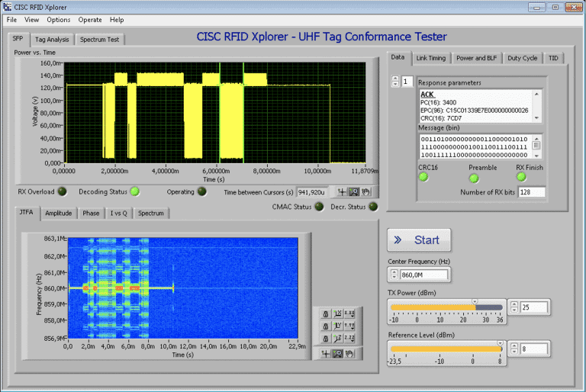Toggle the X-axis scale lock in JTFA palette
This screenshot has height=392, width=586.
pyautogui.click(x=326, y=314)
